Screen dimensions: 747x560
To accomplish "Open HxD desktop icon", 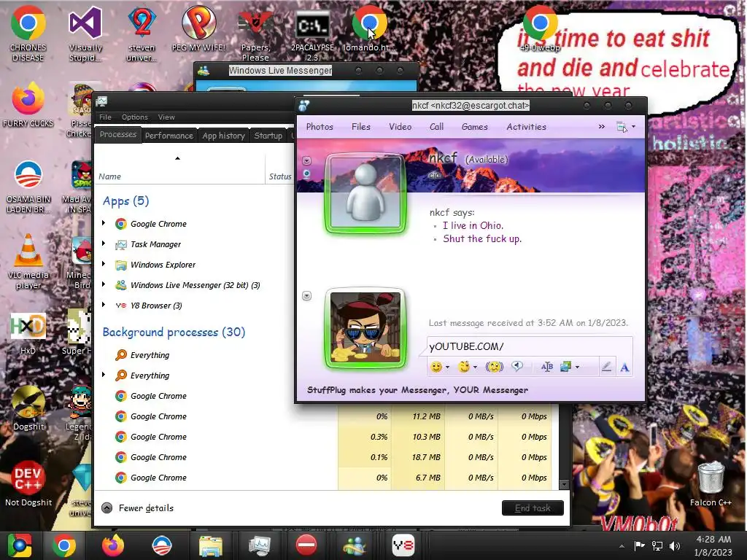I will 28,333.
